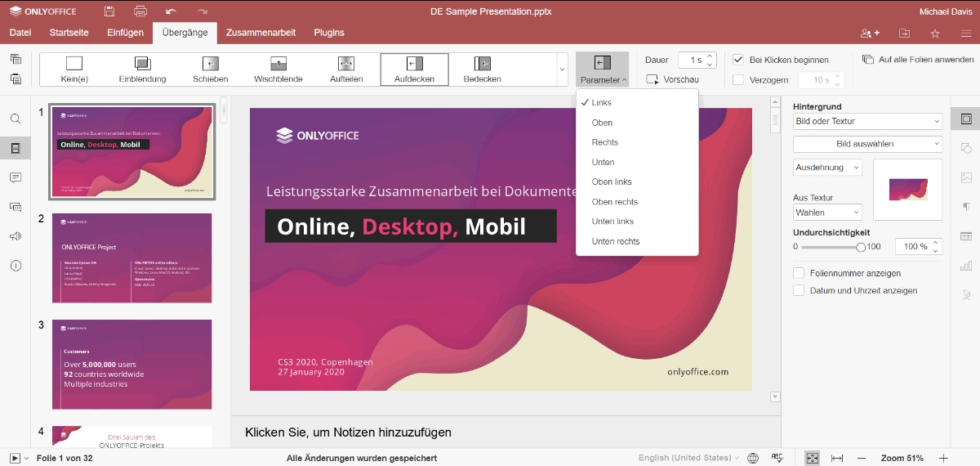This screenshot has height=466, width=980.
Task: Select slide 3 thumbnail Customers
Action: click(132, 365)
